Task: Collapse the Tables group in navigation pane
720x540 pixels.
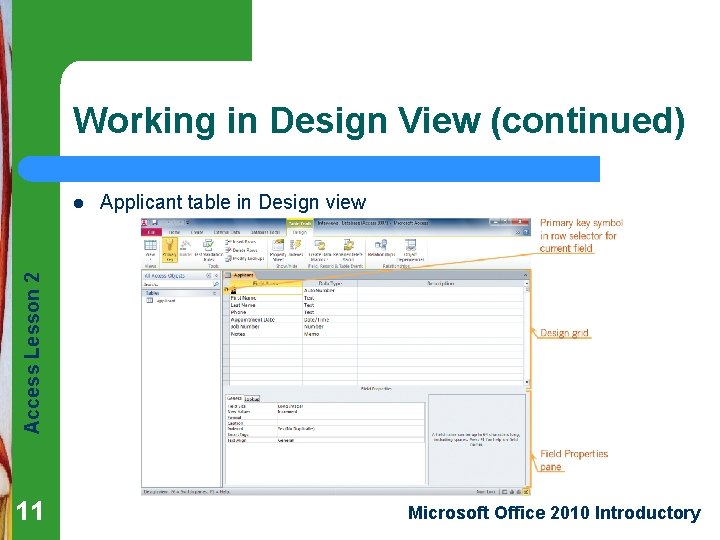Action: point(214,293)
